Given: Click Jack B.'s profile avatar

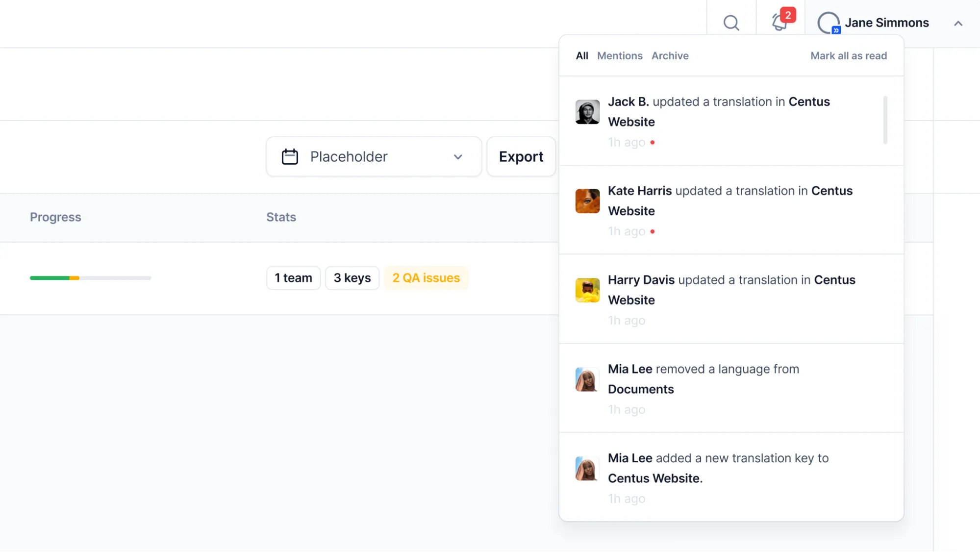Looking at the screenshot, I should click(587, 112).
